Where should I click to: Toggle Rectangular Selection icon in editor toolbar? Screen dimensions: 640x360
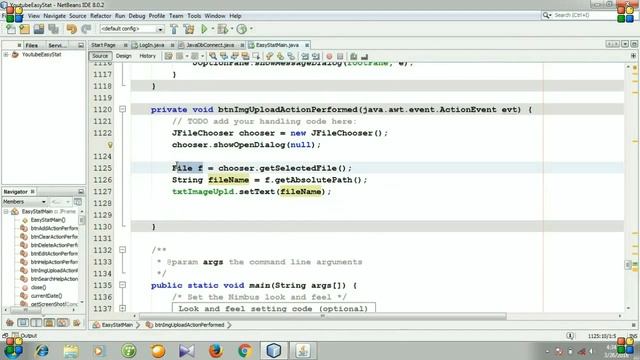click(x=256, y=56)
